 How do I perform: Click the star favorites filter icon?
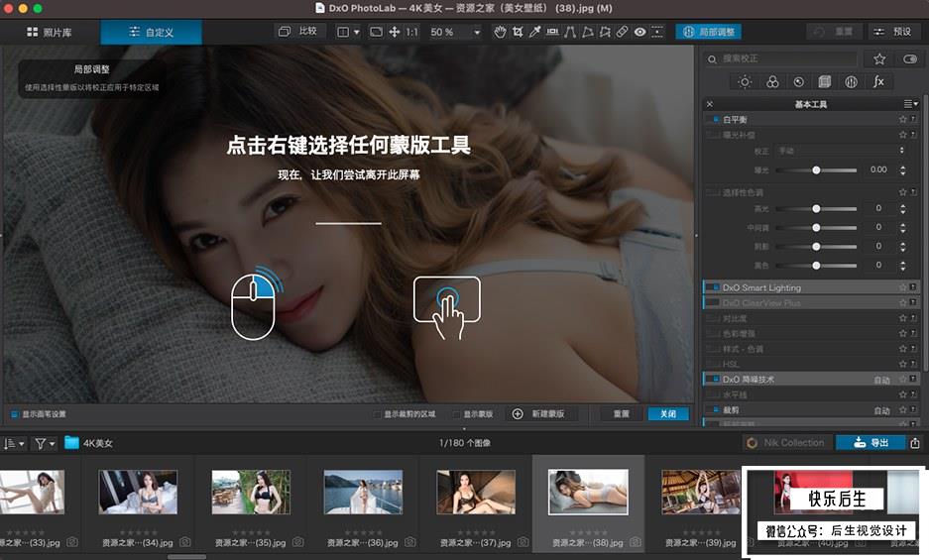(879, 58)
